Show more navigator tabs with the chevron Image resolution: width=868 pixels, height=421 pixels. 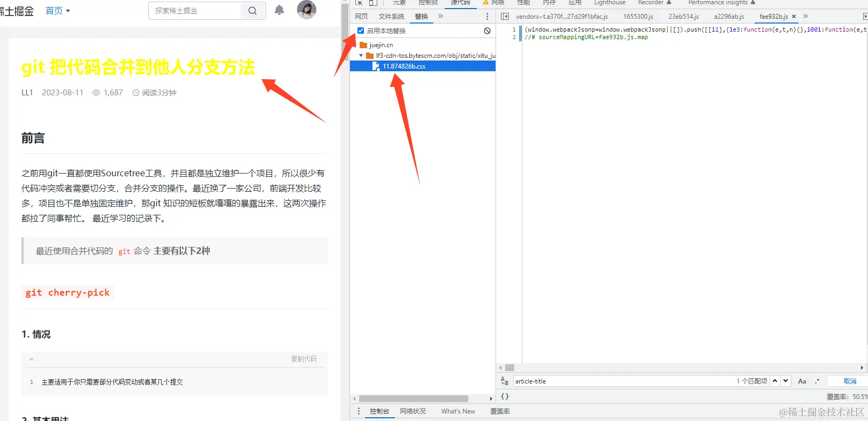coord(440,17)
